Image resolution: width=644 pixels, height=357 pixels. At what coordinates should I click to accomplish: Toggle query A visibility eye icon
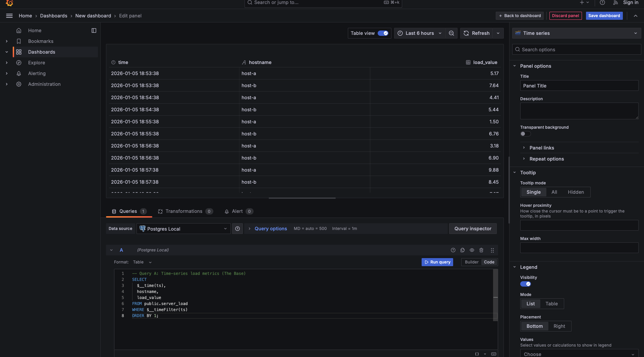click(x=472, y=250)
